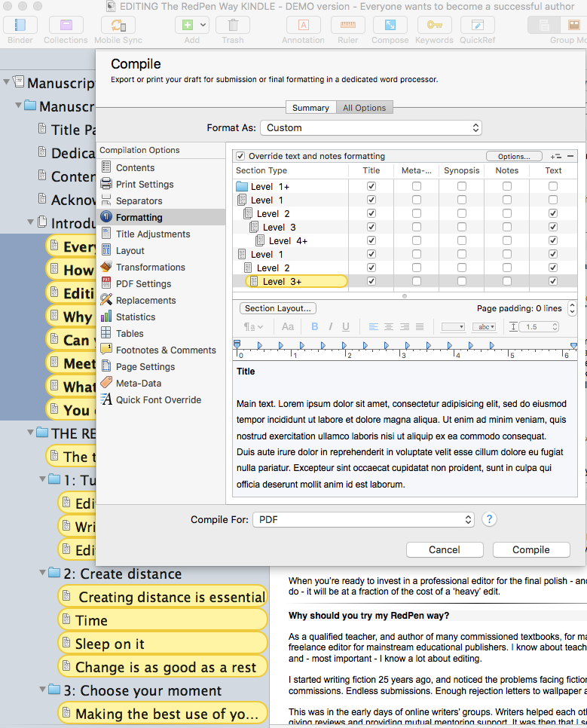The width and height of the screenshot is (587, 728).
Task: Click the Italic formatting button
Action: coord(330,327)
